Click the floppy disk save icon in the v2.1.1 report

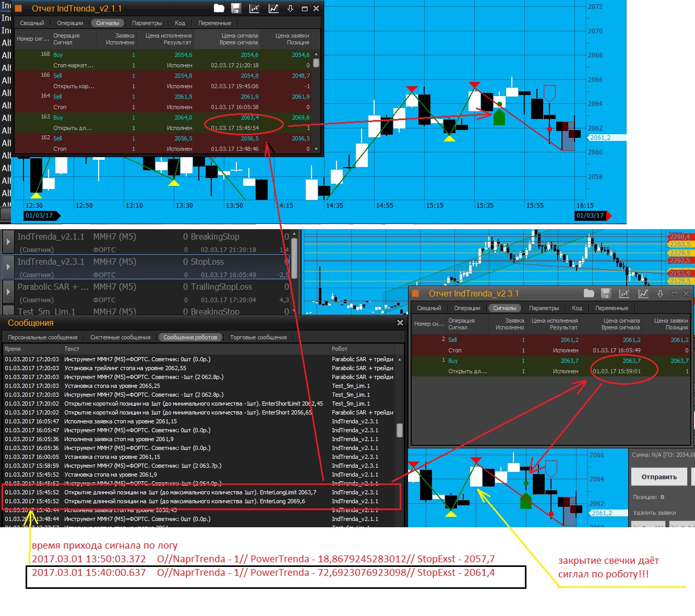coord(236,8)
